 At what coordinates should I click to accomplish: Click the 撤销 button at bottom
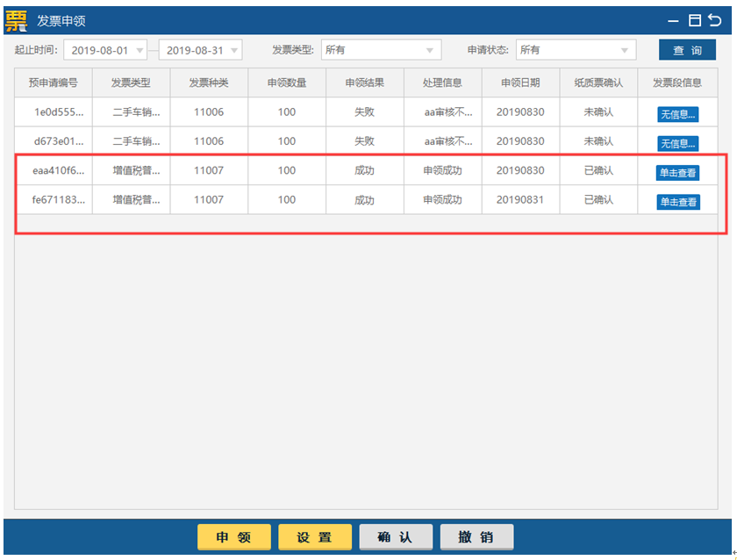(x=476, y=537)
